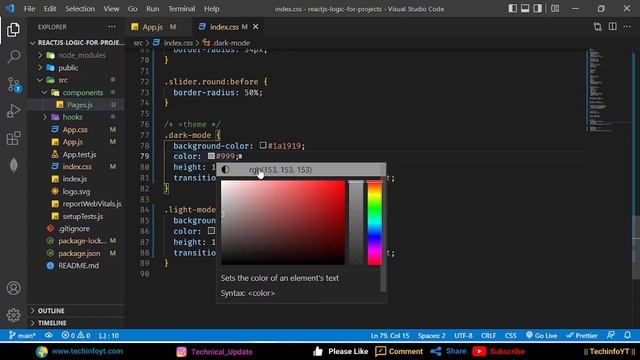Image resolution: width=640 pixels, height=360 pixels.
Task: Toggle primary side bar layout icon
Action: 513,9
